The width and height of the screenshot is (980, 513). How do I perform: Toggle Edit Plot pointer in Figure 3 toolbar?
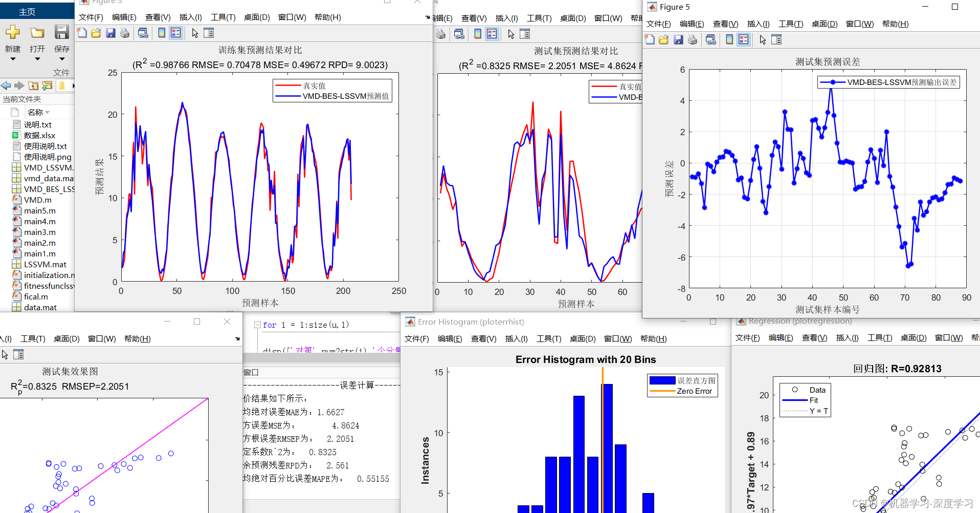pyautogui.click(x=195, y=33)
